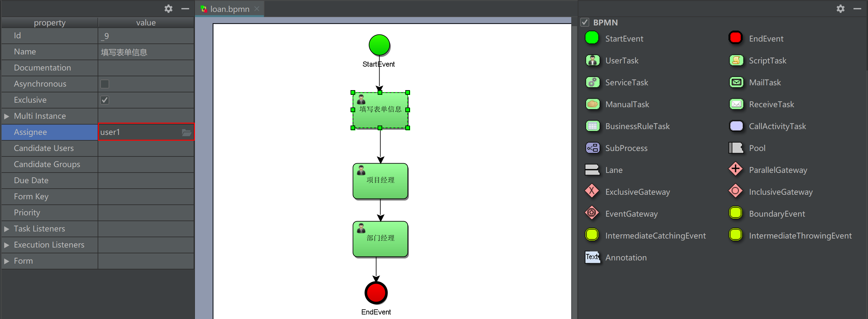Click the Id value _9 cell
This screenshot has width=868, height=319.
click(x=146, y=36)
